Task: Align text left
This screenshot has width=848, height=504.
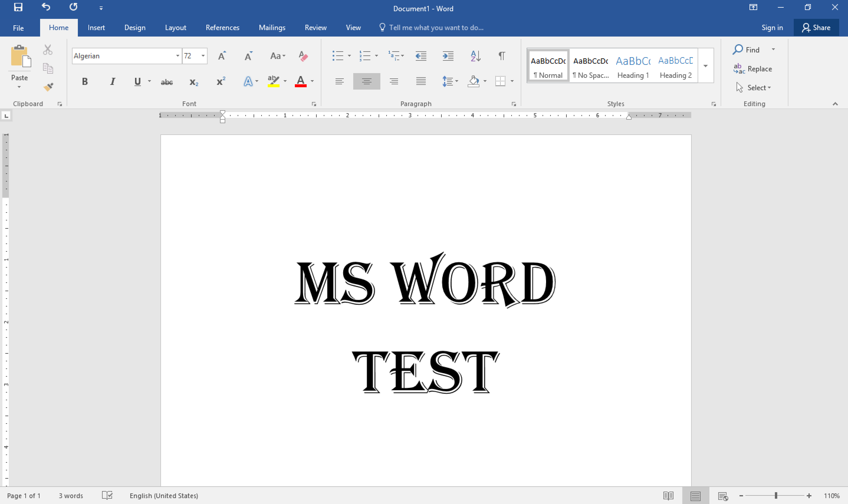Action: point(339,82)
